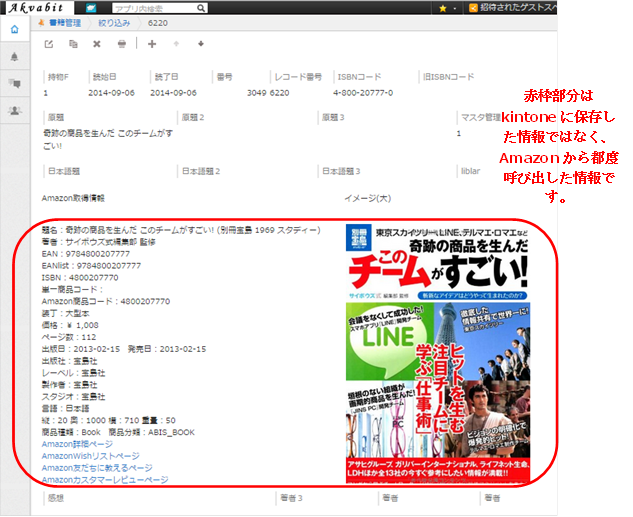Click the liblar field label
This screenshot has width=633, height=517.
471,171
